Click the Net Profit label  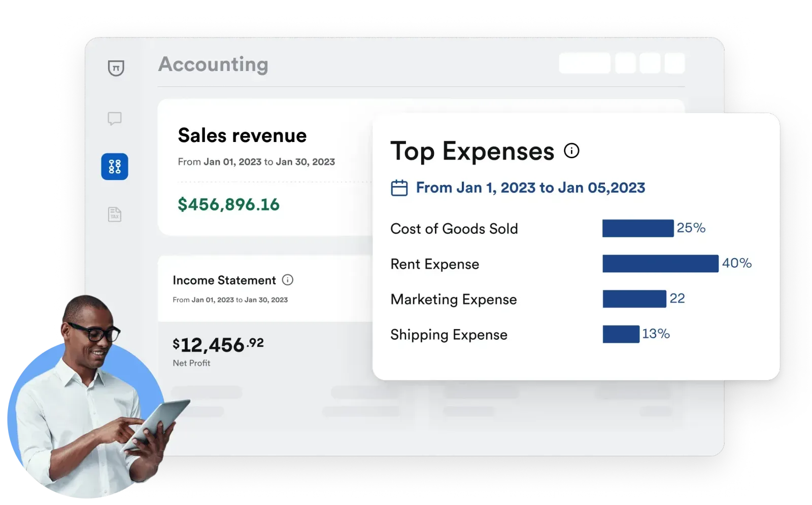[x=191, y=363]
